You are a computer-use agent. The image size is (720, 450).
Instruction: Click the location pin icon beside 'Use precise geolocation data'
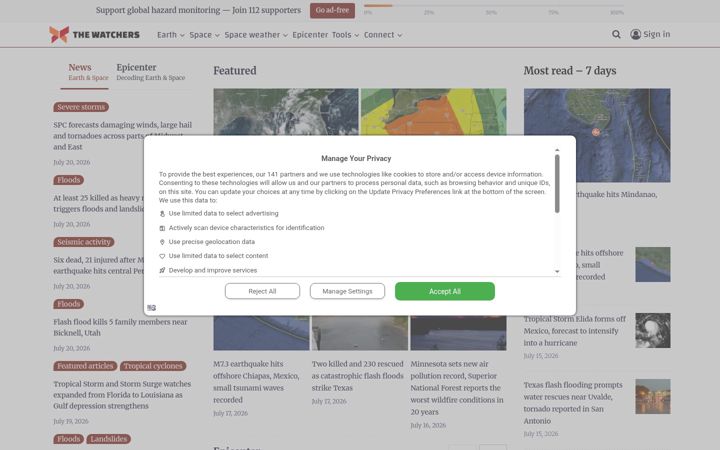[x=162, y=242]
